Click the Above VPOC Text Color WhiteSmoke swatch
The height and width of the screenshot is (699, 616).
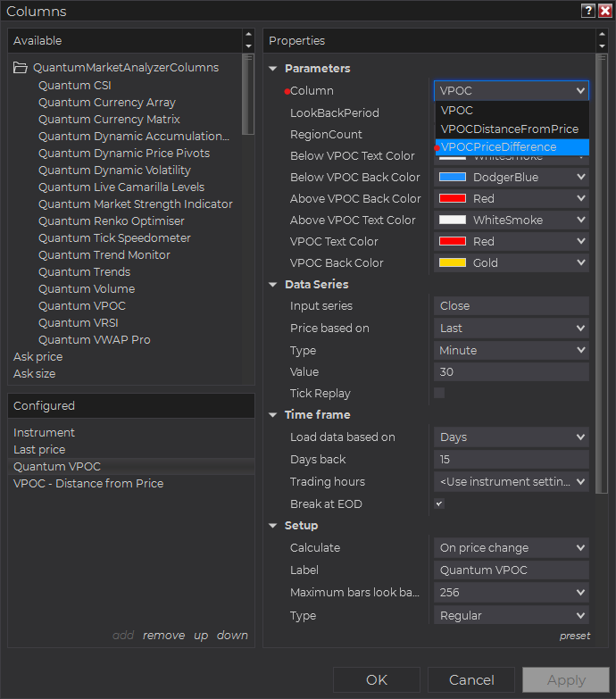click(x=453, y=220)
